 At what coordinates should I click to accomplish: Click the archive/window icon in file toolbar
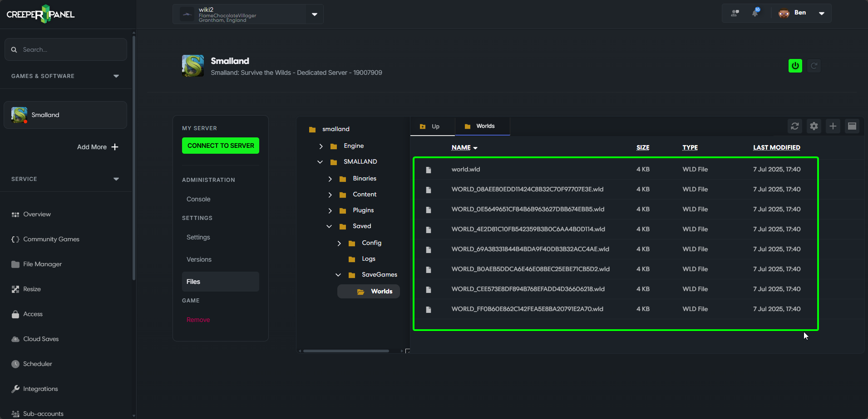pos(852,126)
